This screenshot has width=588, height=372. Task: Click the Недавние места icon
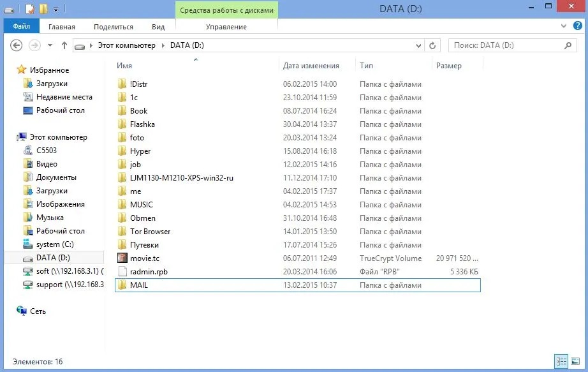(28, 96)
